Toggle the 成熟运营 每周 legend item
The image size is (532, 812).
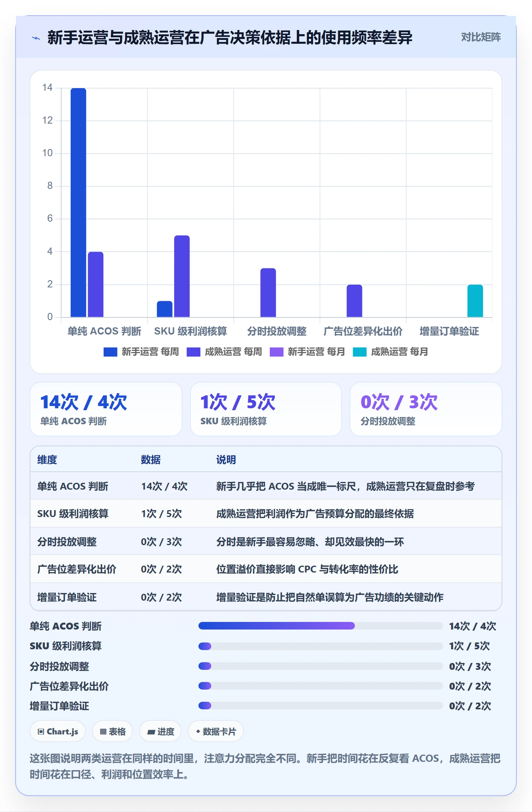224,352
